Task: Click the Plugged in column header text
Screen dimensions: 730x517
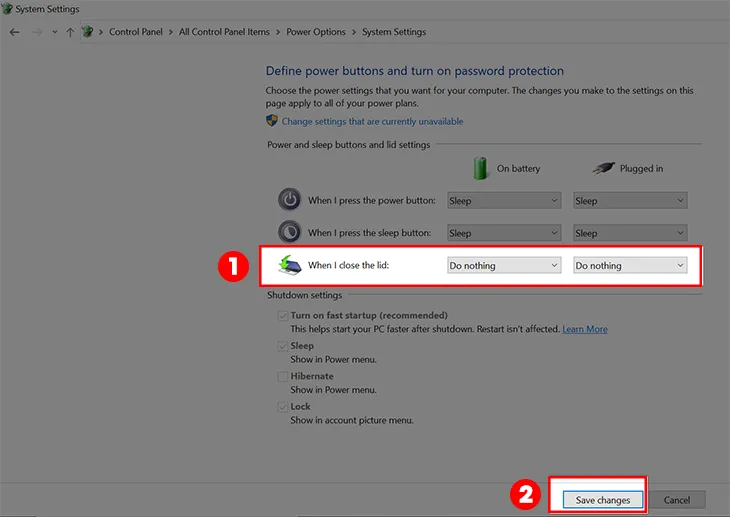Action: (x=641, y=168)
